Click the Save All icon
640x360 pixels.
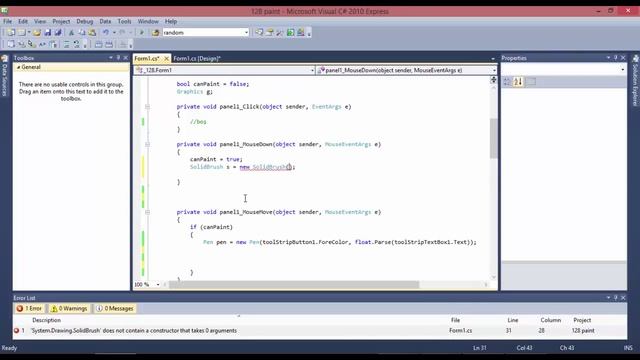[58, 33]
